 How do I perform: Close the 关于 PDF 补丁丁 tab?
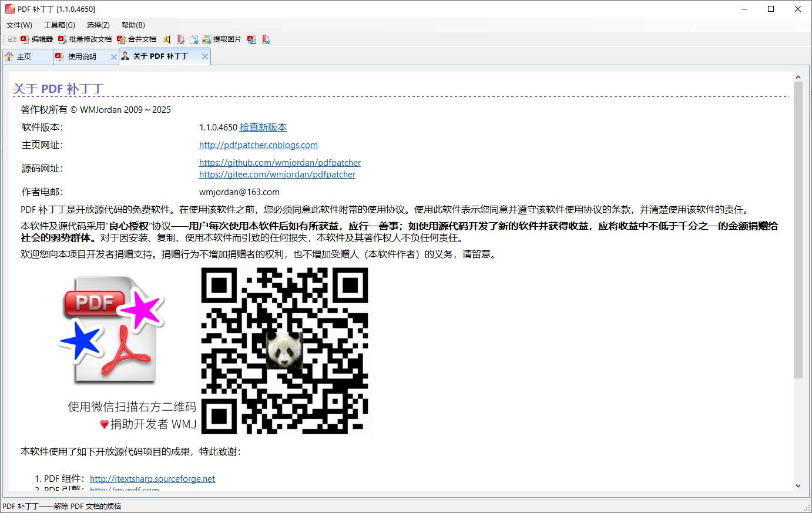pos(205,56)
